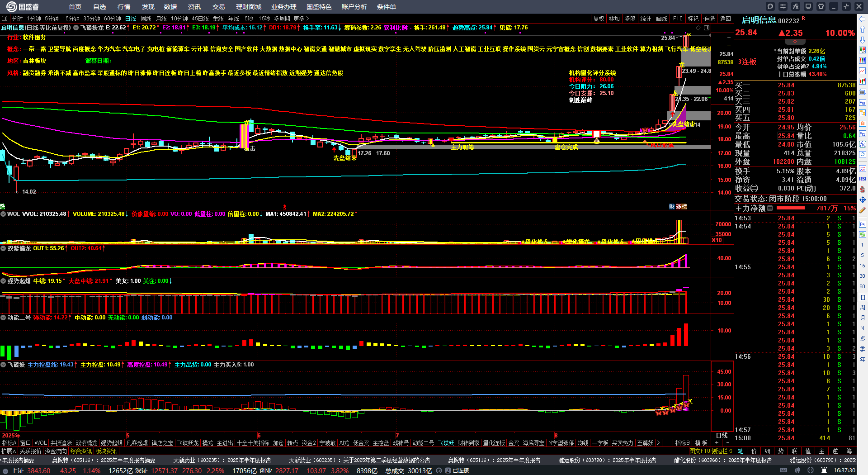Click the colored grid icon in right sidebar
The height and width of the screenshot is (475, 868).
[x=863, y=61]
